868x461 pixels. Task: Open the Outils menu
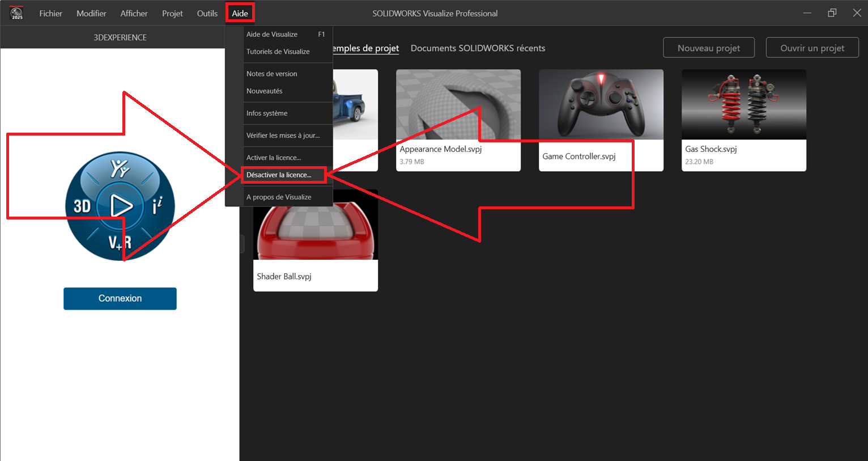(207, 13)
